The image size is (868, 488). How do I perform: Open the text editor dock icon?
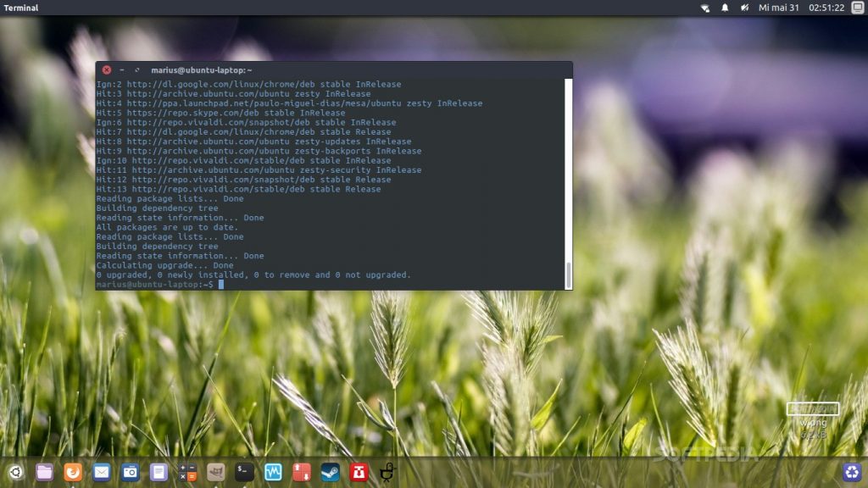(x=159, y=472)
